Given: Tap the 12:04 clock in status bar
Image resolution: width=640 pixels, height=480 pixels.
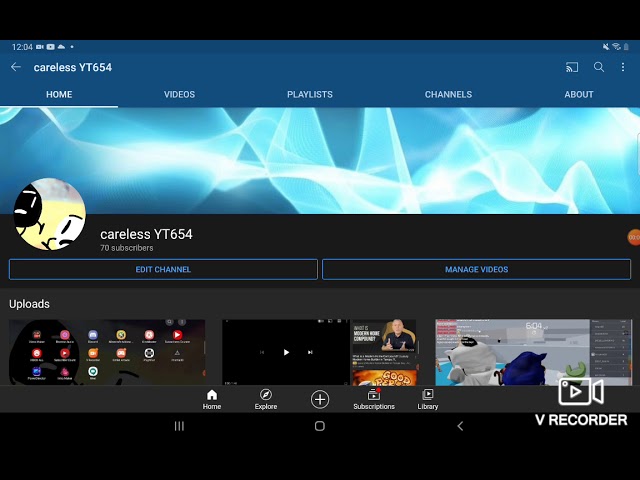Looking at the screenshot, I should click(22, 47).
